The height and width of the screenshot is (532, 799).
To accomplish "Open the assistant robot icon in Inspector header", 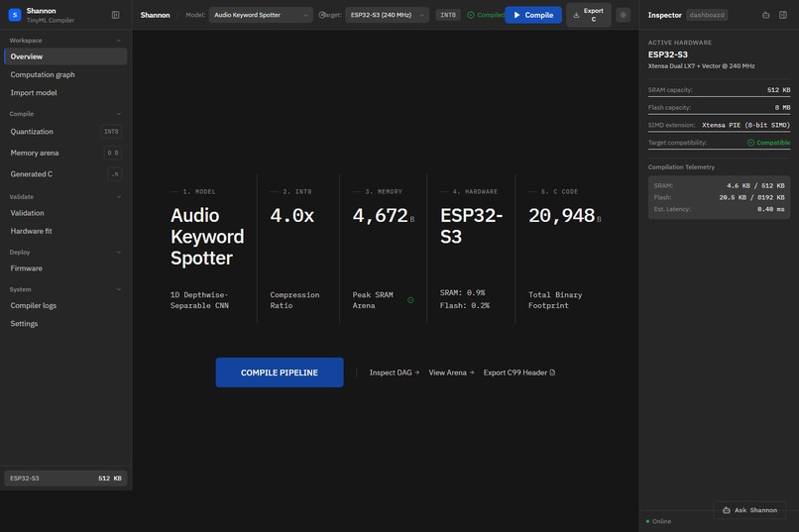I will pyautogui.click(x=766, y=15).
